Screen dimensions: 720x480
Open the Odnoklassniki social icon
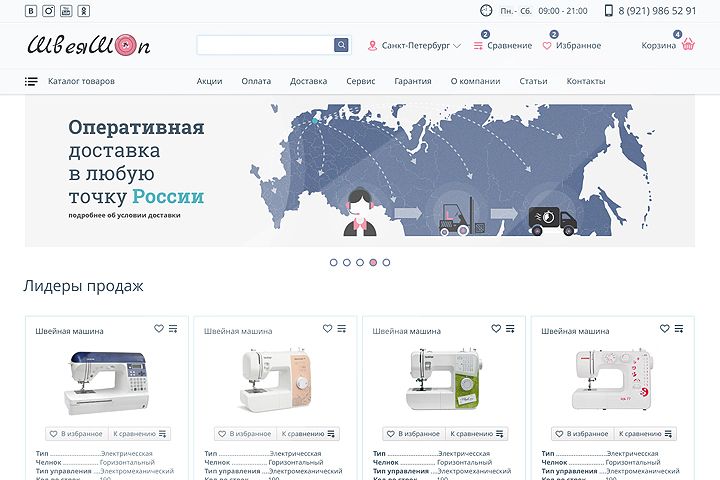coord(84,11)
